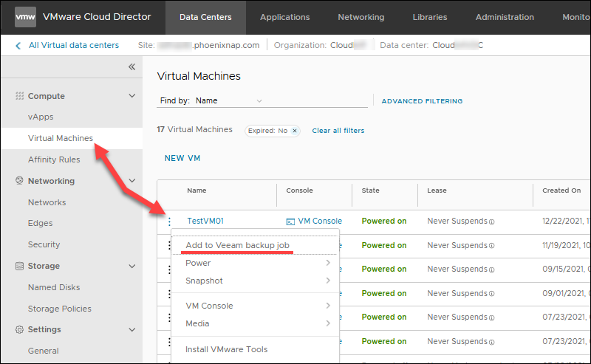Open actions menu for 11/19/2021 row VM
Image resolution: width=591 pixels, height=364 pixels.
click(x=169, y=246)
